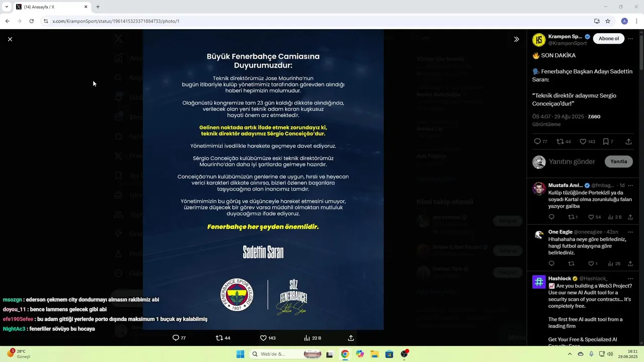Viewport: 644px width, 362px height.
Task: View count 22 B below the photo
Action: [312, 338]
